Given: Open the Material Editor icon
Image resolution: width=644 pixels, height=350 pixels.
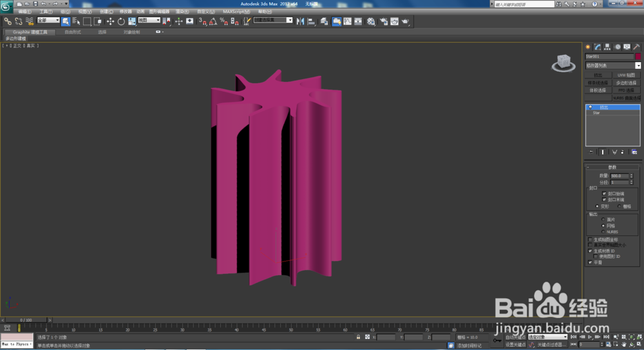Looking at the screenshot, I should click(371, 21).
